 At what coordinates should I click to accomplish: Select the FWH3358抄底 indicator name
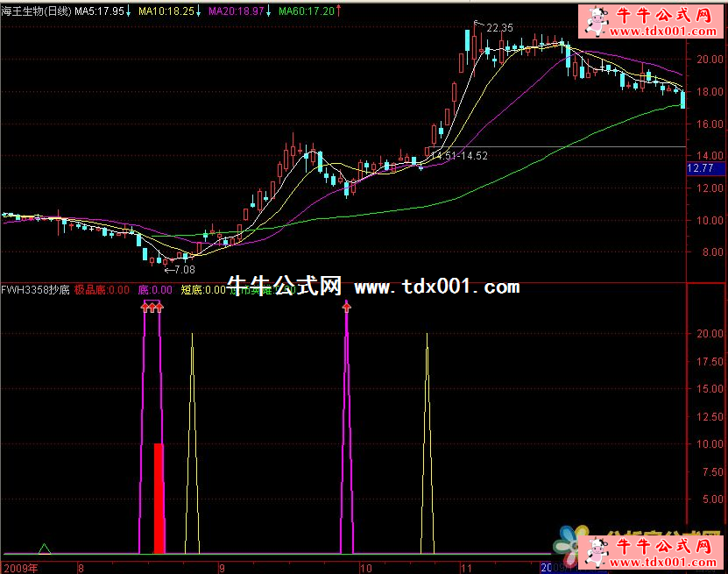pos(35,289)
